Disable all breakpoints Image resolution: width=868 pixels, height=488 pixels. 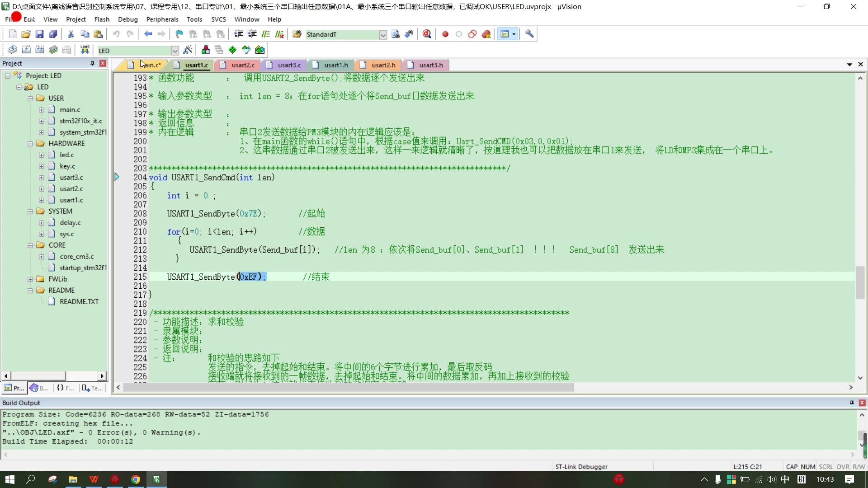(x=472, y=34)
